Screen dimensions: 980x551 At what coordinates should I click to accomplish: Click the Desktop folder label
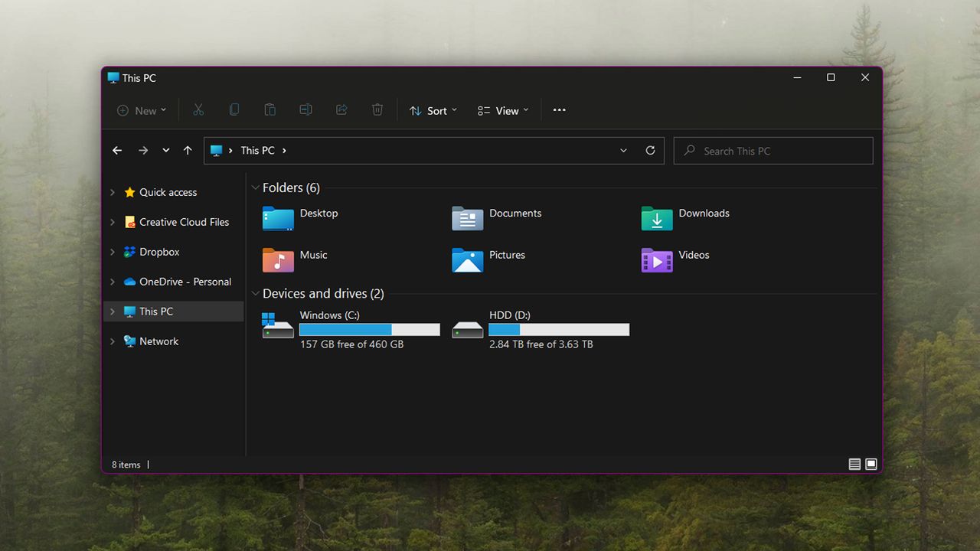318,214
